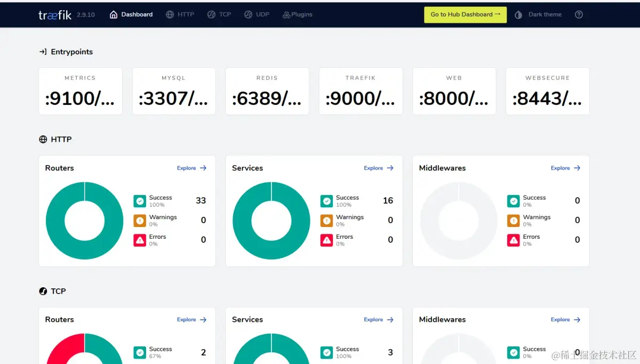Toggle the Dark theme switch
The height and width of the screenshot is (364, 640).
coord(538,14)
